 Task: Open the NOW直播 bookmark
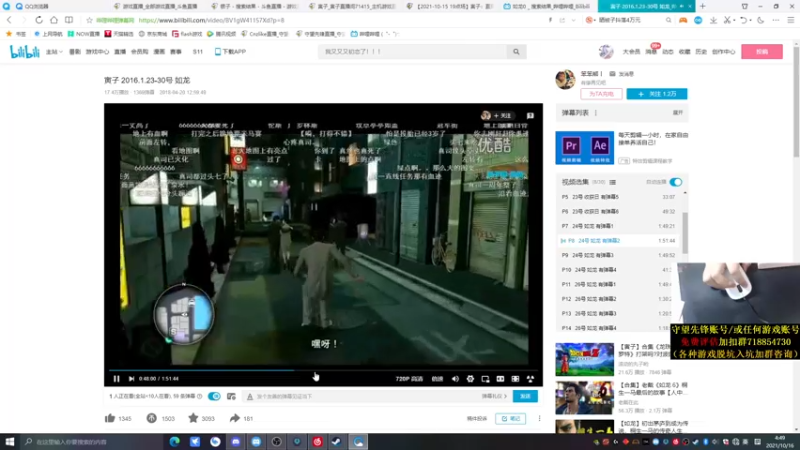coord(84,34)
